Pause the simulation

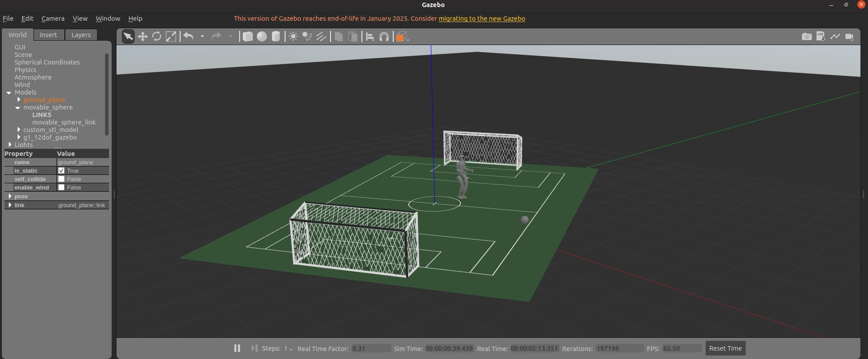pos(237,348)
